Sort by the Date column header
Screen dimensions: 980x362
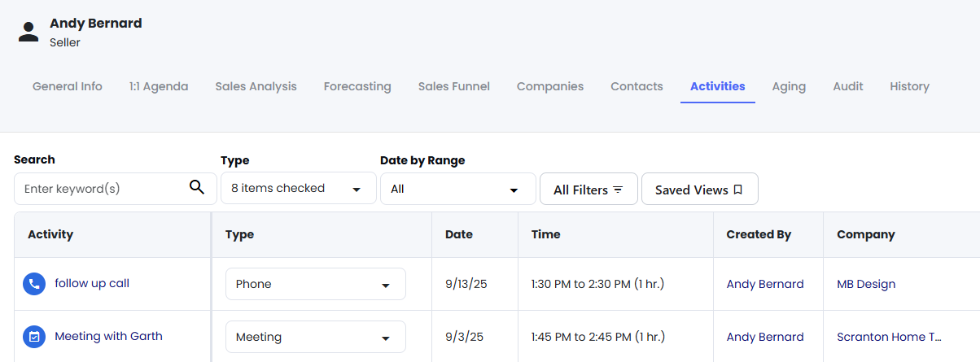(x=459, y=234)
